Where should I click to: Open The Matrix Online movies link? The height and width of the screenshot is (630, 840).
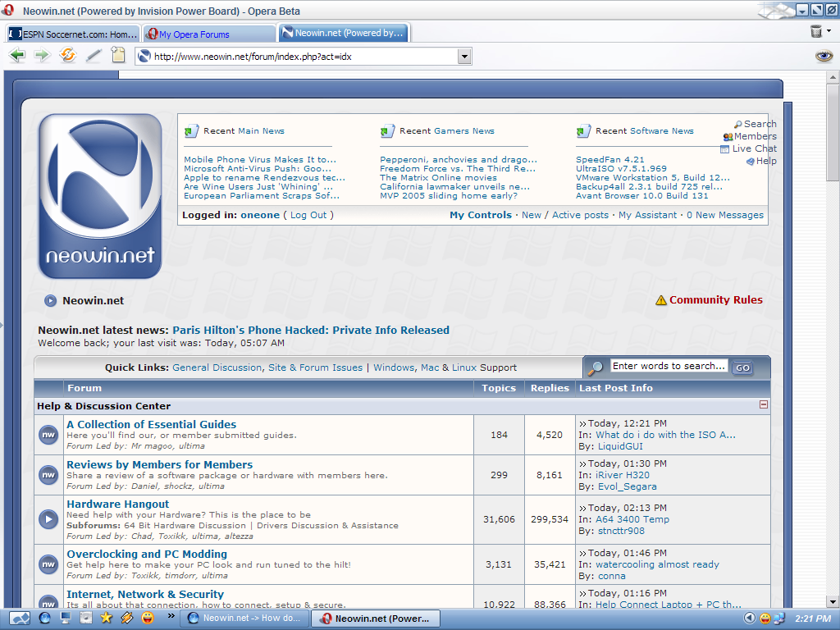click(x=438, y=178)
